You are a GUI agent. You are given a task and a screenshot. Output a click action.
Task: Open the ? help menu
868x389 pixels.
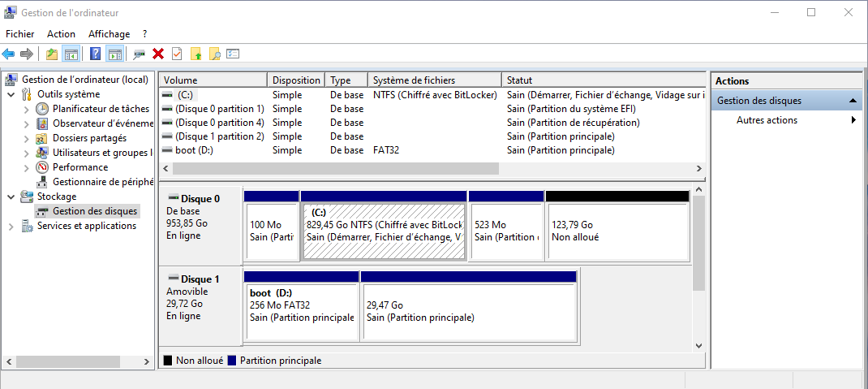pyautogui.click(x=144, y=34)
